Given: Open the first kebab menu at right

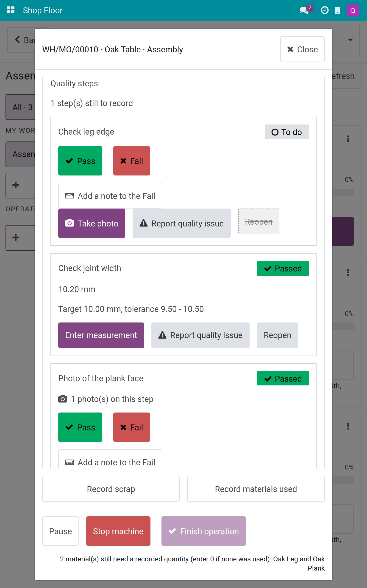Looking at the screenshot, I should tap(348, 139).
